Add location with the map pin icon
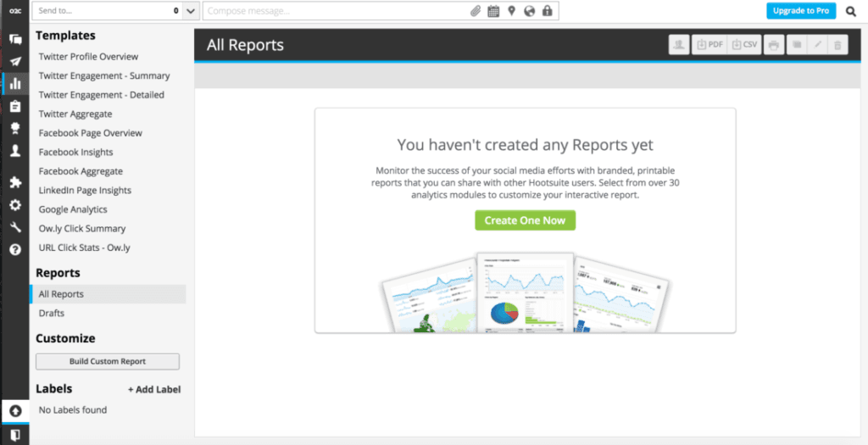This screenshot has width=868, height=445. (x=511, y=11)
